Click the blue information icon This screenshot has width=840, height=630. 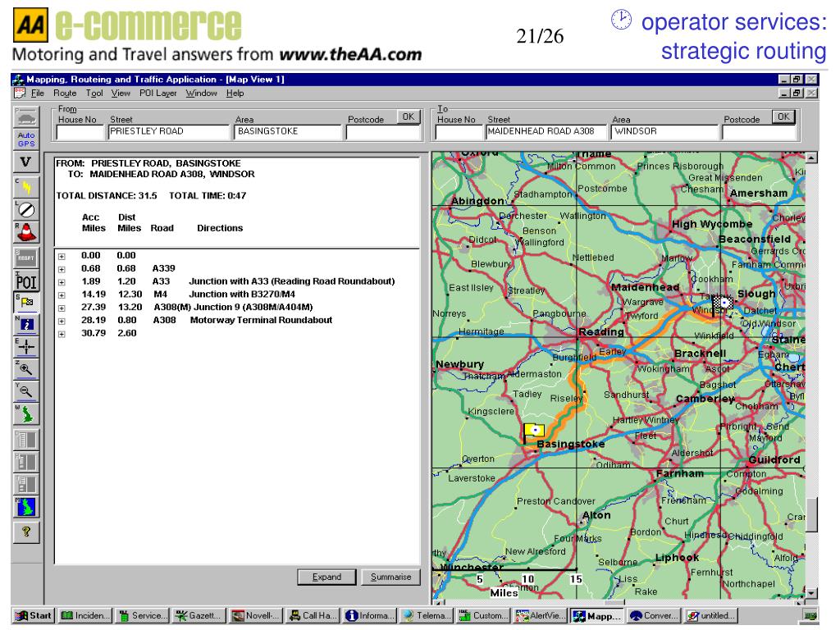pos(26,325)
